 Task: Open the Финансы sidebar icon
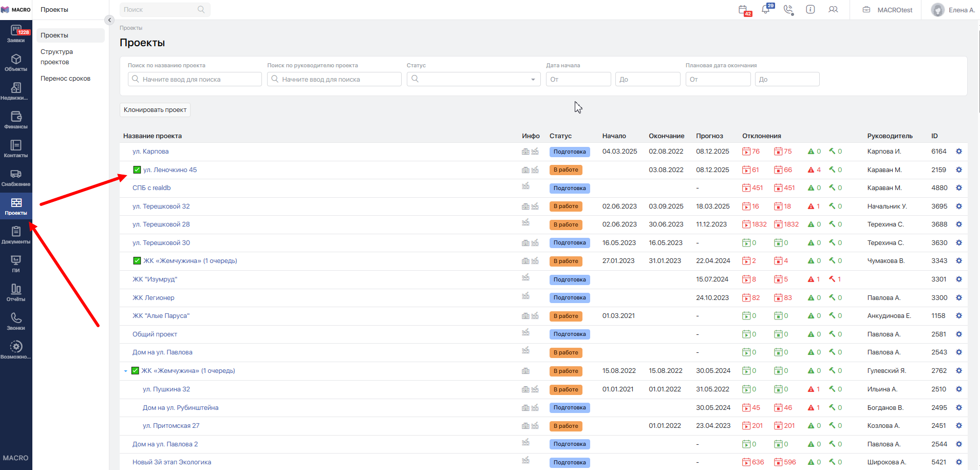tap(16, 120)
